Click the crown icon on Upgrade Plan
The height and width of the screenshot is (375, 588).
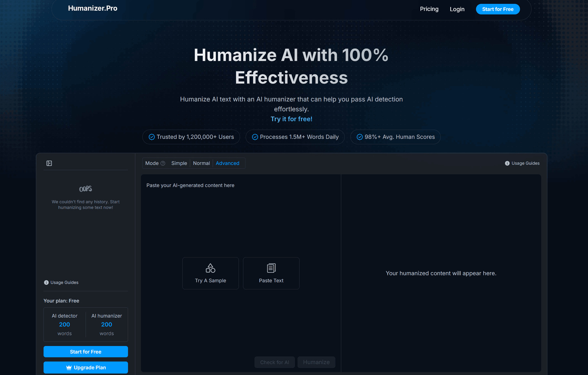coord(69,368)
